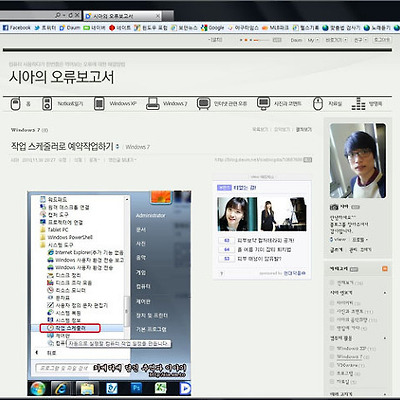The height and width of the screenshot is (400, 400).
Task: Open the TV-icon category in blog menu
Action: tap(222, 104)
